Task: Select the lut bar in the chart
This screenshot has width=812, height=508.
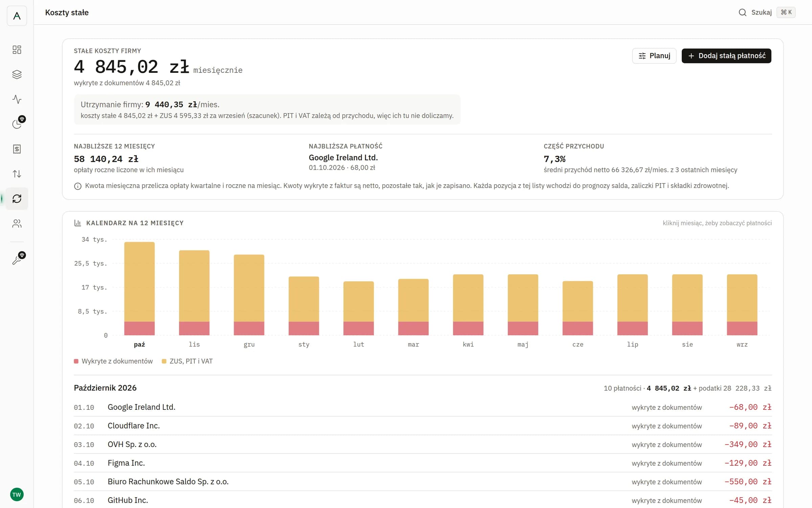Action: click(359, 308)
